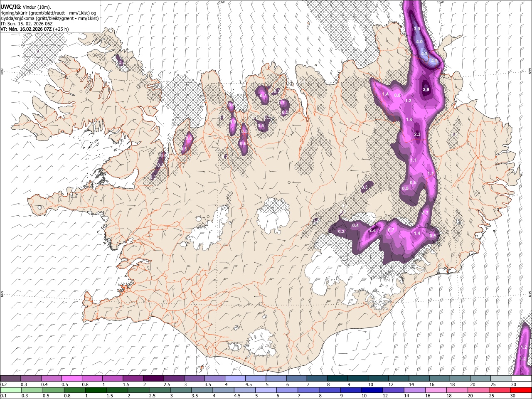Viewport: 532px width, 399px height.
Task: Click the 2.9 snowfall value on the map
Action: [426, 89]
